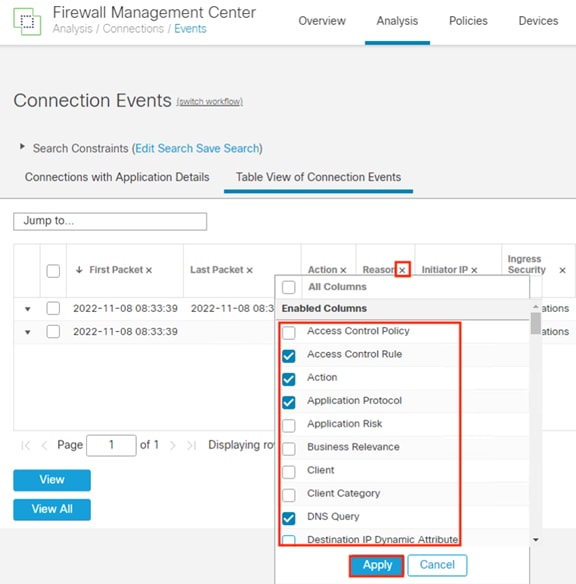Click the View button
Screen dimensions: 576x584
point(52,480)
